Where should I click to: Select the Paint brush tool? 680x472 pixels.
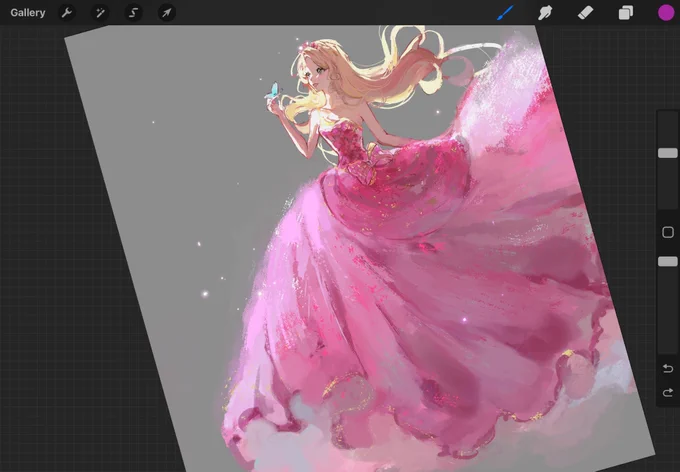click(505, 13)
